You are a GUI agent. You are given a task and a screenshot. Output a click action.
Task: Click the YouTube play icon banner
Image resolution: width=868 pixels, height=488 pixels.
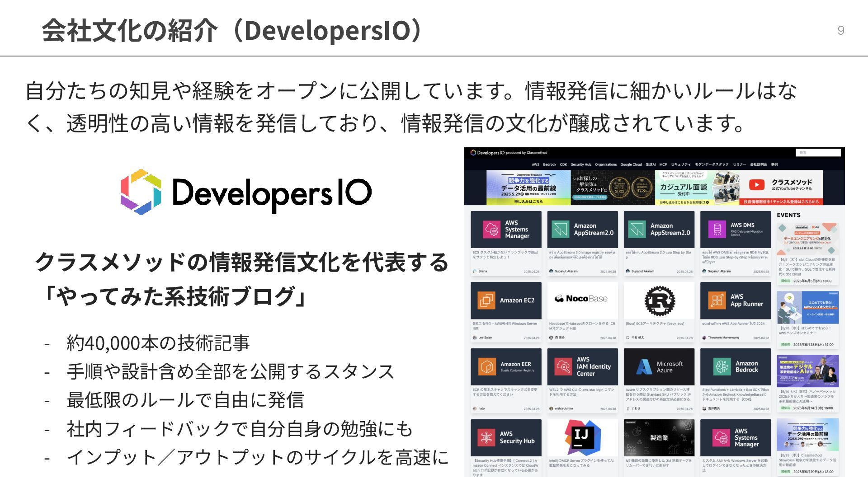pos(757,185)
